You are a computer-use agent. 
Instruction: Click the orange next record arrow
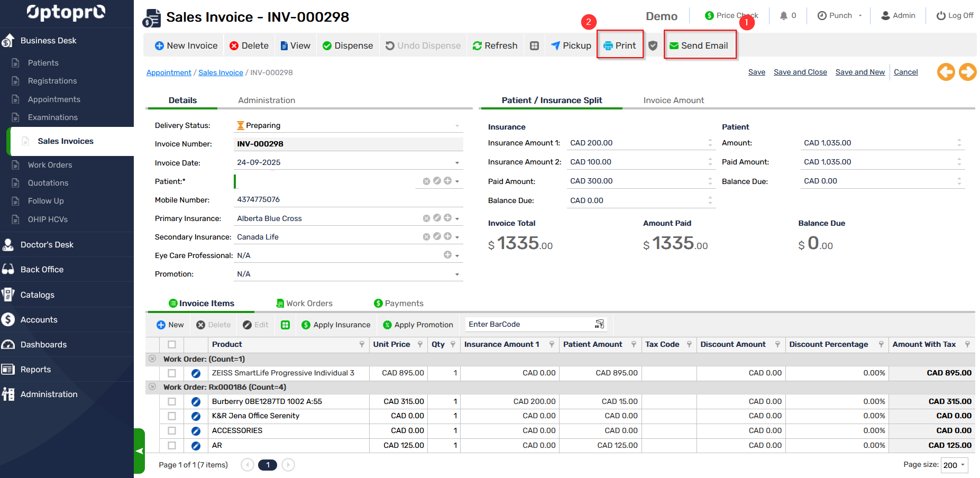pyautogui.click(x=967, y=72)
